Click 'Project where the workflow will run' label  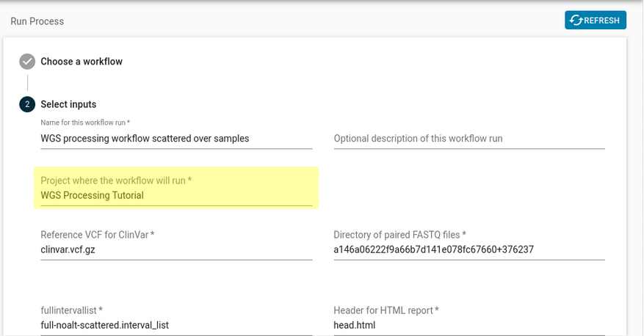(116, 180)
